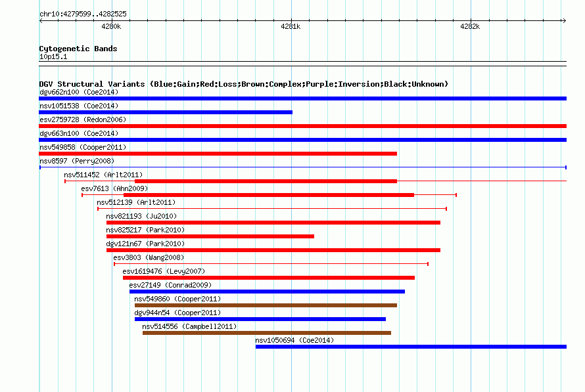585x392 pixels.
Task: Select the brown bar of nsv514556
Action: click(x=267, y=333)
